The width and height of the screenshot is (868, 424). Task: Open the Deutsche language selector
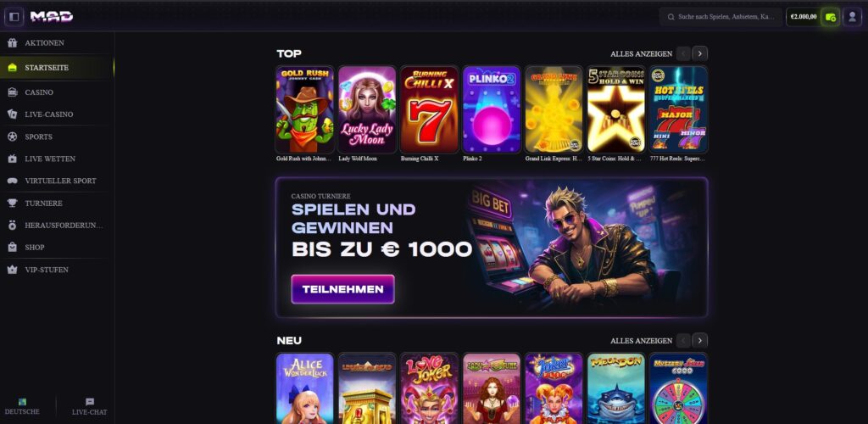click(x=22, y=407)
